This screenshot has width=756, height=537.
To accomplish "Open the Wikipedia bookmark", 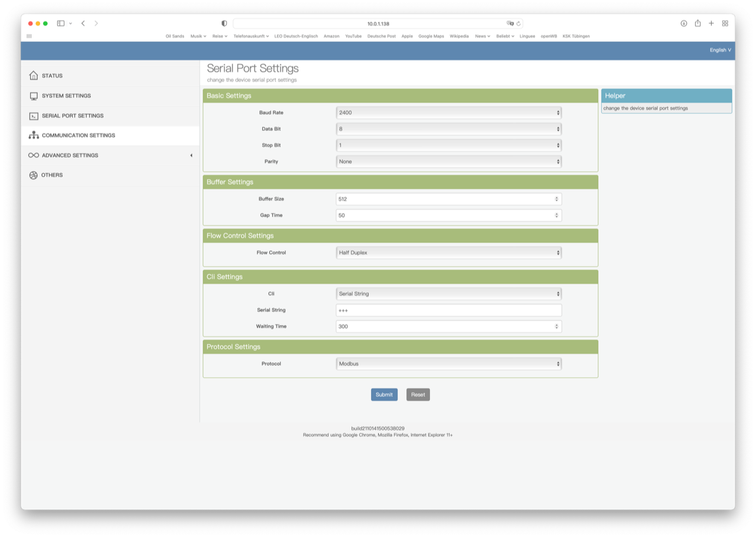I will pos(459,36).
